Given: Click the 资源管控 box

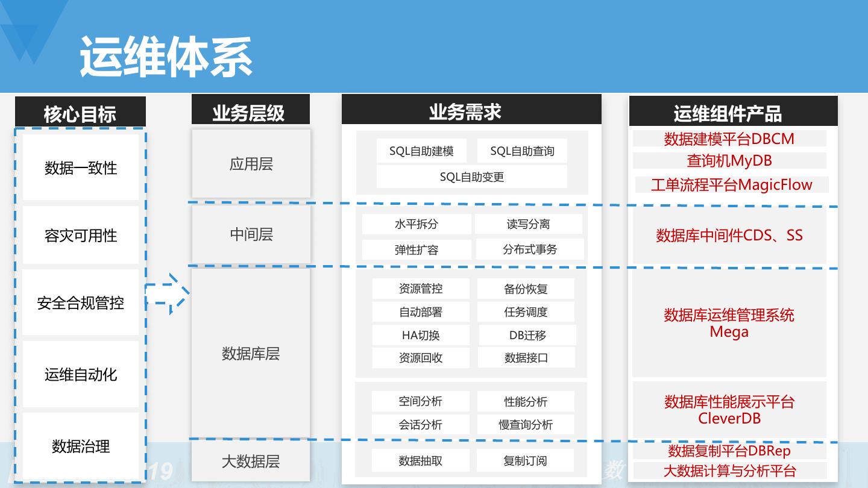Looking at the screenshot, I should [421, 289].
